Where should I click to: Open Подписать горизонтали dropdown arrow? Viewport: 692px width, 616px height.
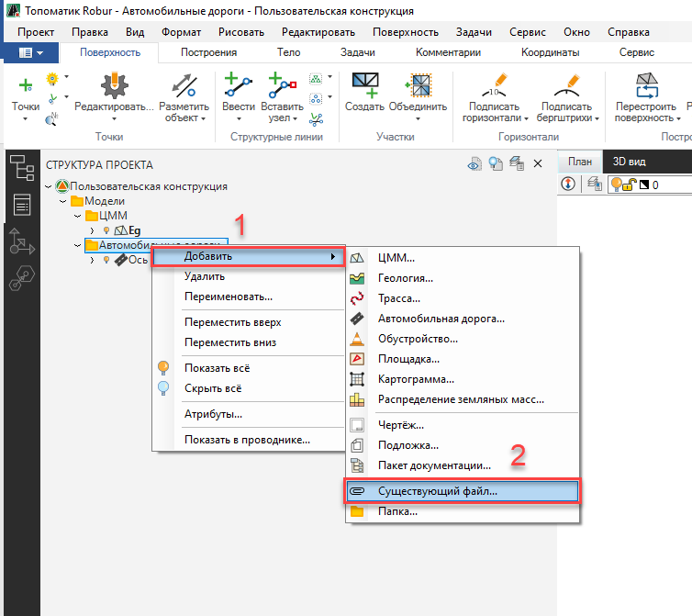pyautogui.click(x=526, y=118)
